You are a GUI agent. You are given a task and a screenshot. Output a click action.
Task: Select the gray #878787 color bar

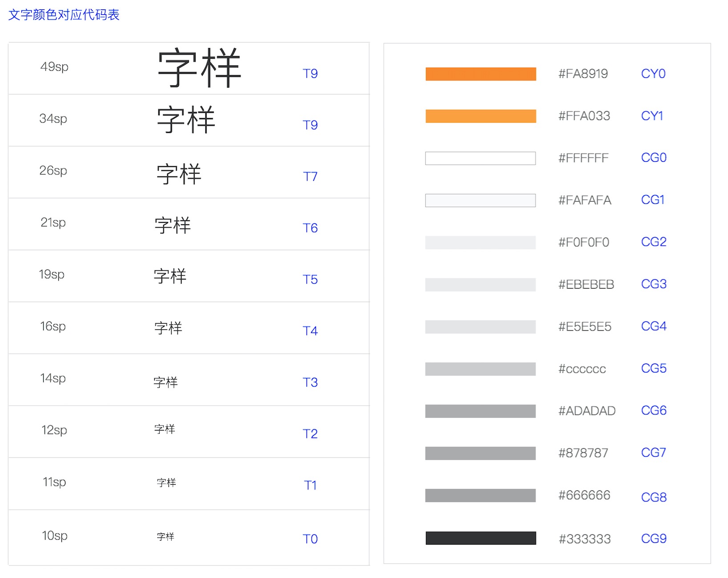coord(481,453)
